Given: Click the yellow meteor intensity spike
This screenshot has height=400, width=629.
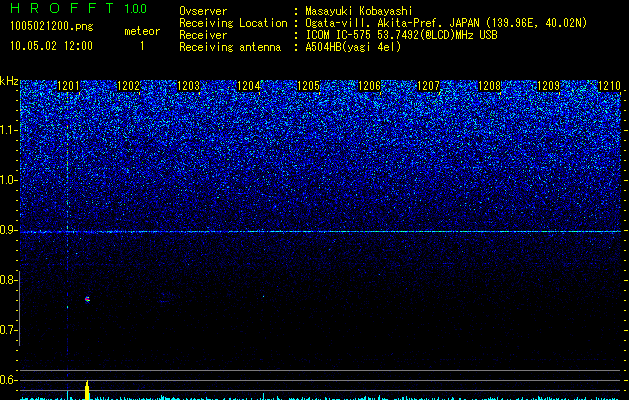Looking at the screenshot, I should (87, 390).
